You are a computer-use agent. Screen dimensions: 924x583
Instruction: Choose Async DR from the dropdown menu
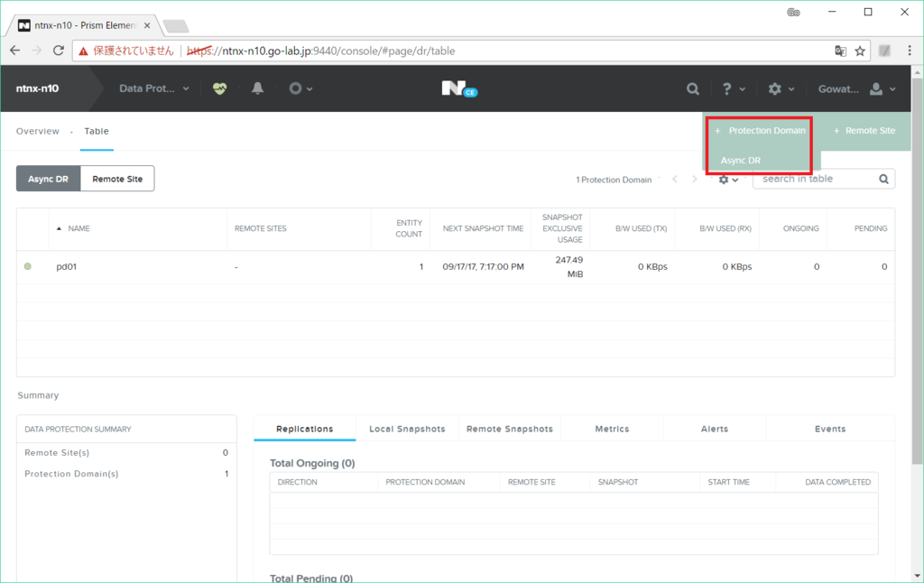741,161
